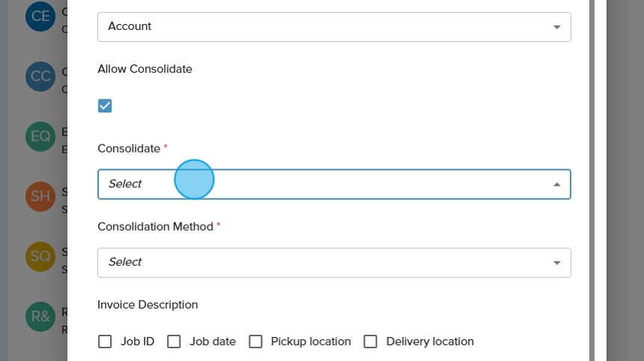644x361 pixels.
Task: Select the yellow SQ avatar
Action: pyautogui.click(x=40, y=256)
